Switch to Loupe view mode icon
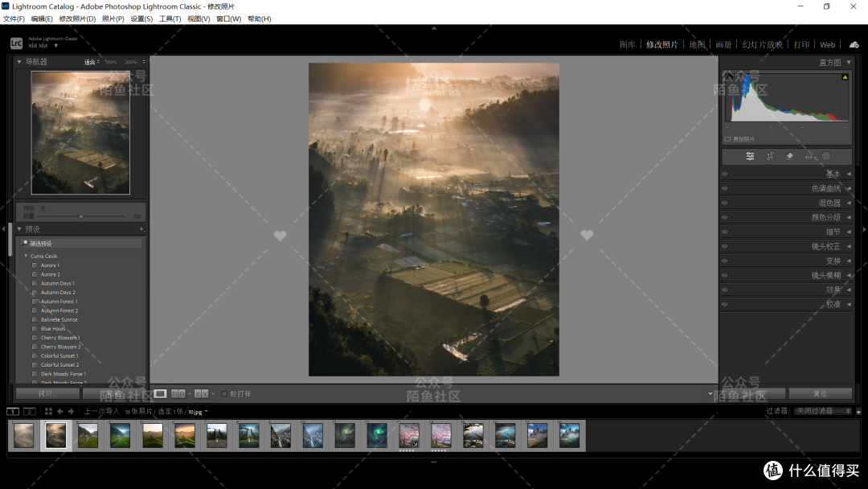This screenshot has height=489, width=868. coord(160,394)
